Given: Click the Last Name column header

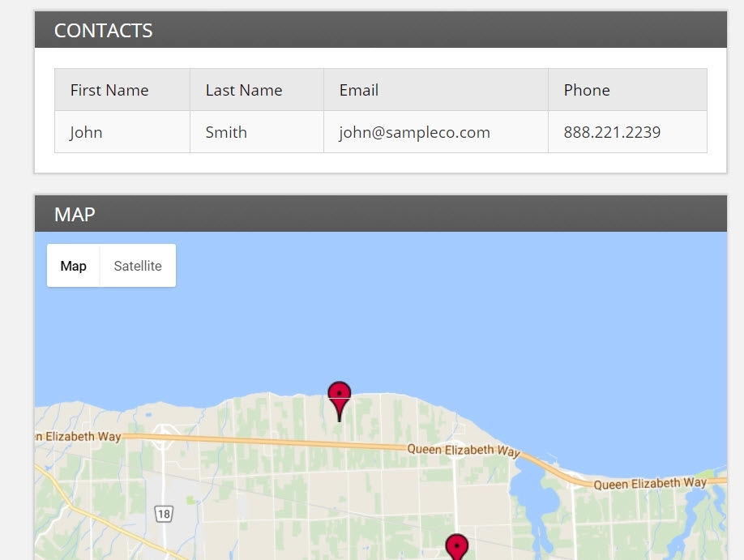Looking at the screenshot, I should 257,90.
